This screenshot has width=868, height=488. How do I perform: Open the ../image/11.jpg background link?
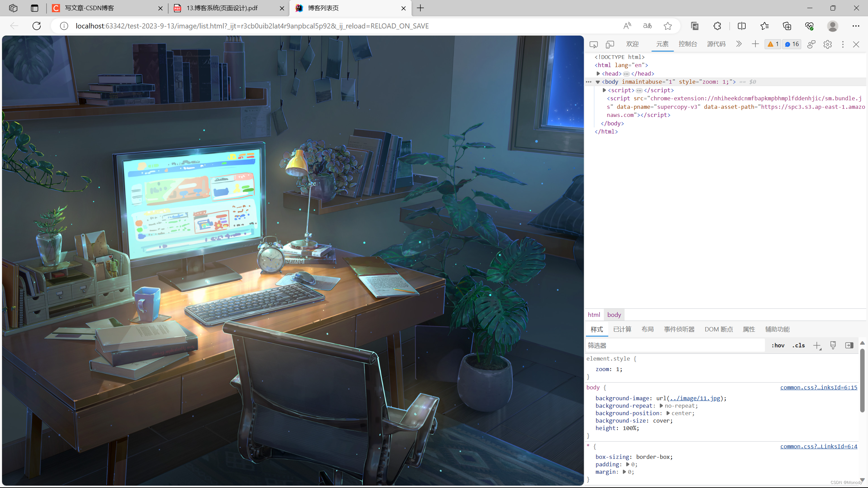[x=695, y=398]
